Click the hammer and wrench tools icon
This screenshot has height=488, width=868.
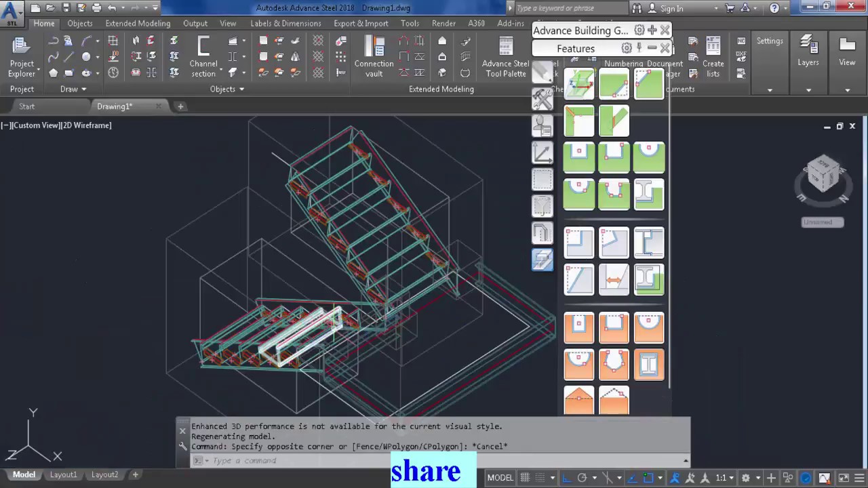pos(542,99)
